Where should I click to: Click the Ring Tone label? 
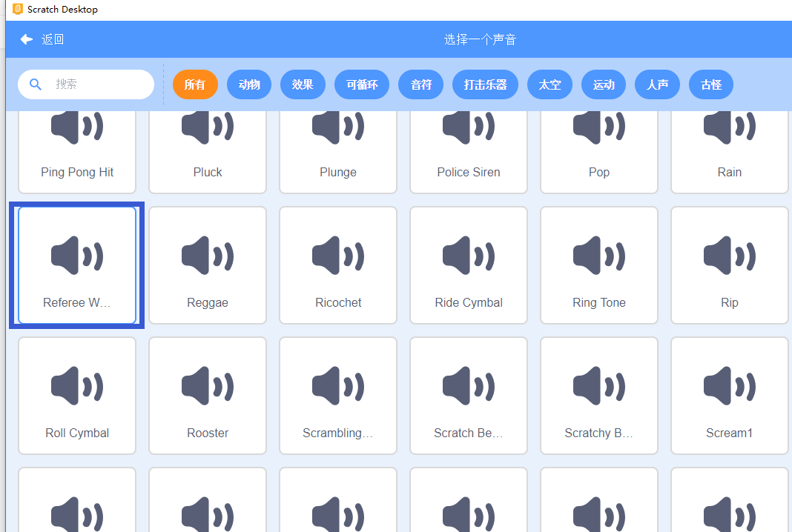pyautogui.click(x=599, y=303)
